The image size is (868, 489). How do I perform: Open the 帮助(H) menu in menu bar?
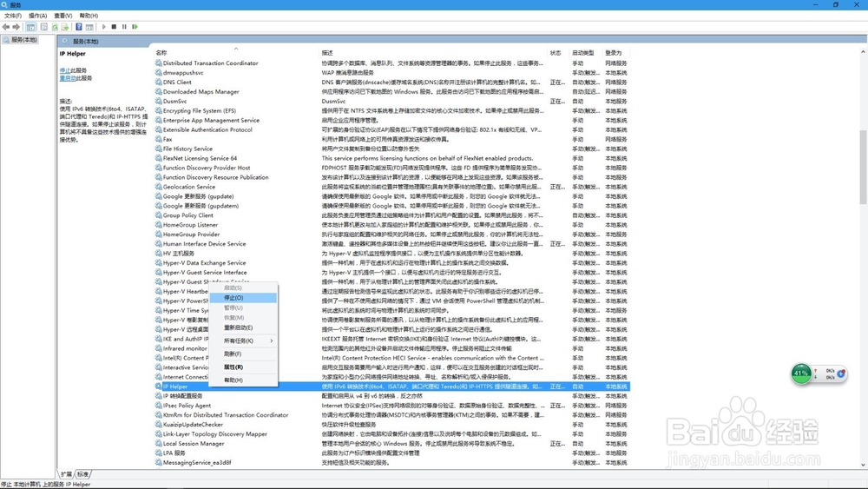(x=89, y=16)
